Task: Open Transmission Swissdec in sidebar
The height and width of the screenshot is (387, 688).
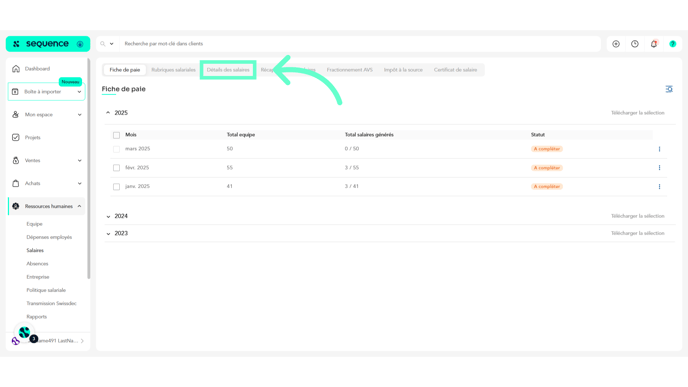Action: click(x=51, y=303)
